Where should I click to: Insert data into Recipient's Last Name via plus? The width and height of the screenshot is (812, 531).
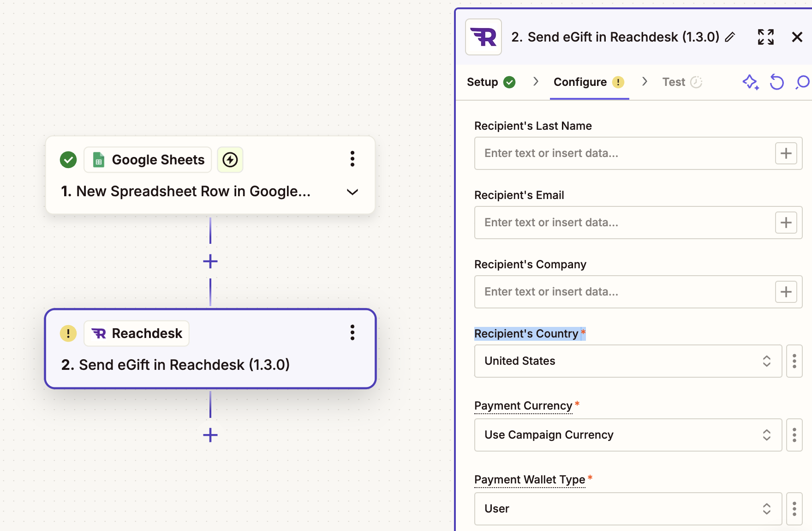[786, 153]
